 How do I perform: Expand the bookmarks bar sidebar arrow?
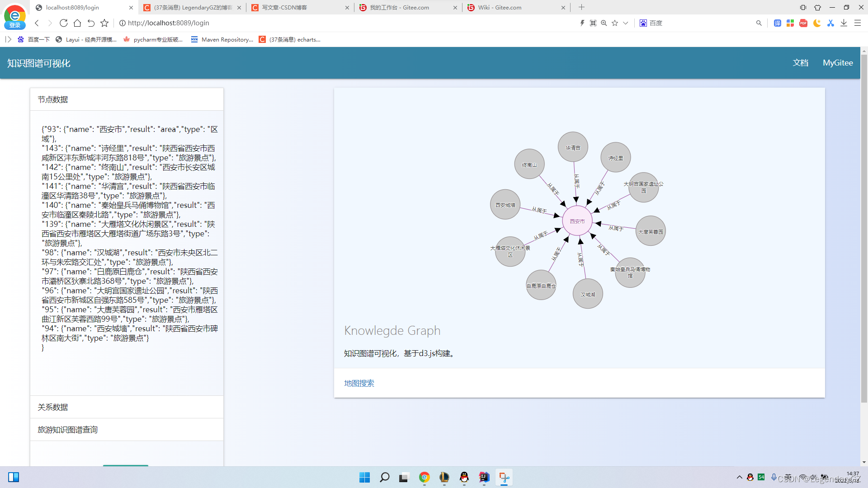pos(8,40)
